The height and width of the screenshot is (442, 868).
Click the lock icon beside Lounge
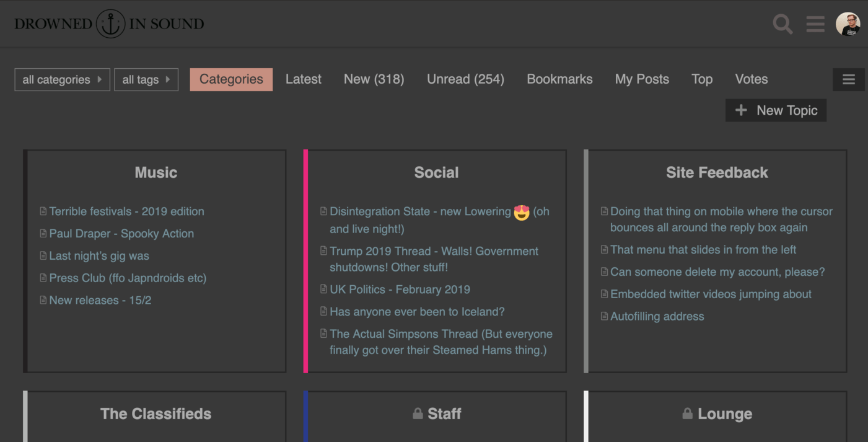(687, 413)
